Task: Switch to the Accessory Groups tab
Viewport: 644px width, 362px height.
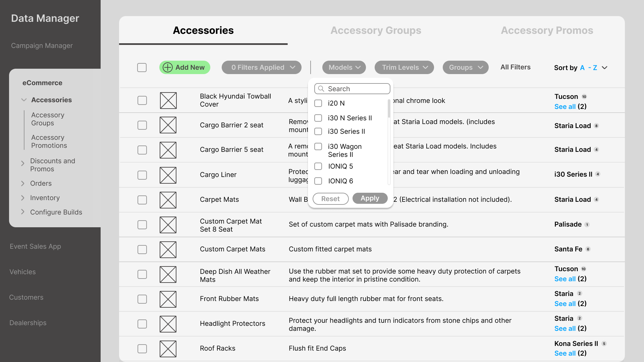Action: pos(376,31)
